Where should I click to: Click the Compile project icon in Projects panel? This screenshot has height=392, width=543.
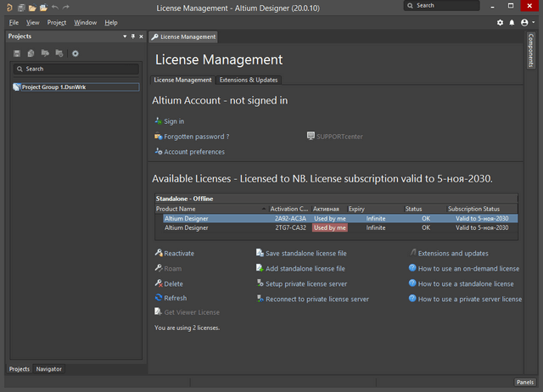pos(31,53)
